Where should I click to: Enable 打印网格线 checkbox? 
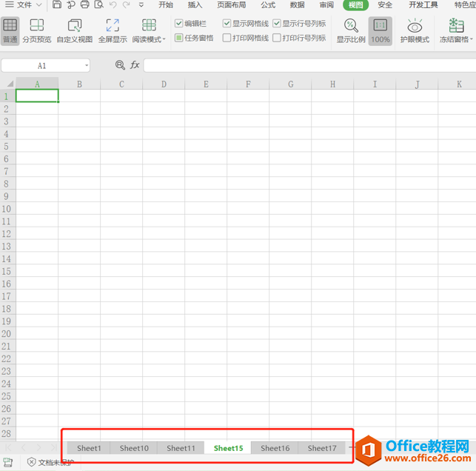(227, 38)
